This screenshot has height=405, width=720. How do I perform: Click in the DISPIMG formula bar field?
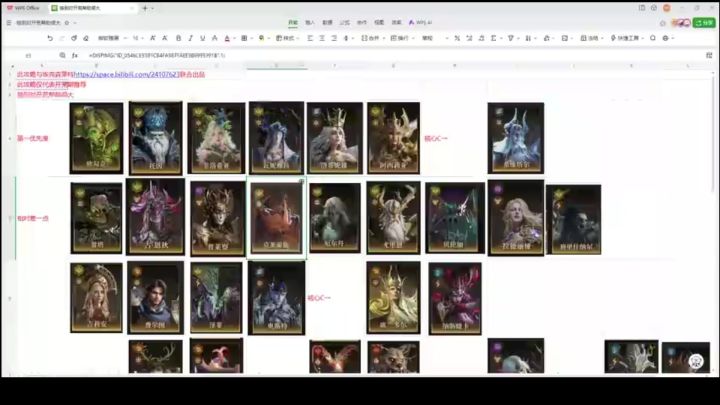(395, 55)
